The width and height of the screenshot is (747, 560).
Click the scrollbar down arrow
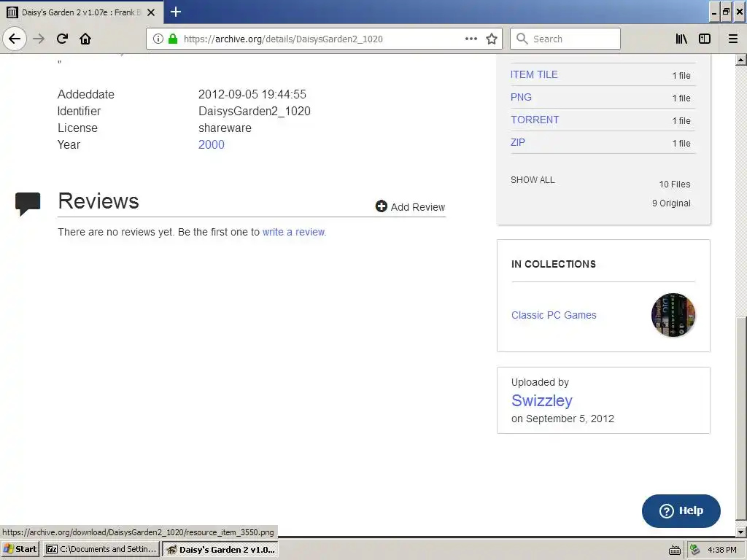click(741, 532)
